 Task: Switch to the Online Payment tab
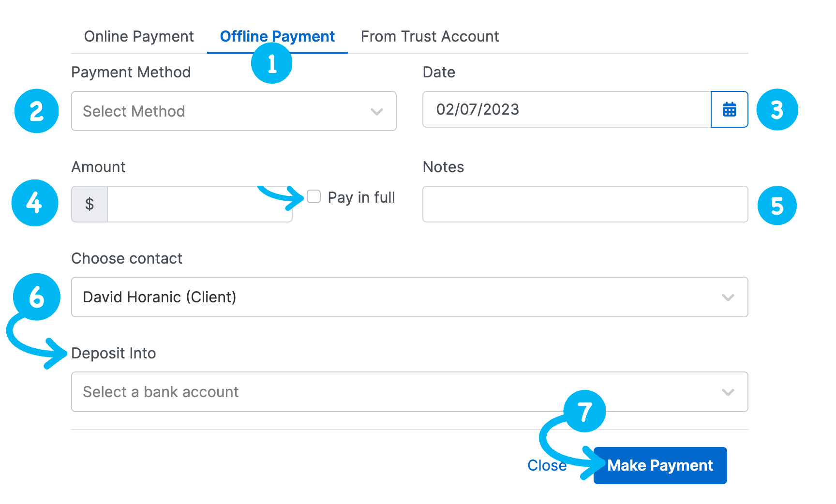(139, 36)
